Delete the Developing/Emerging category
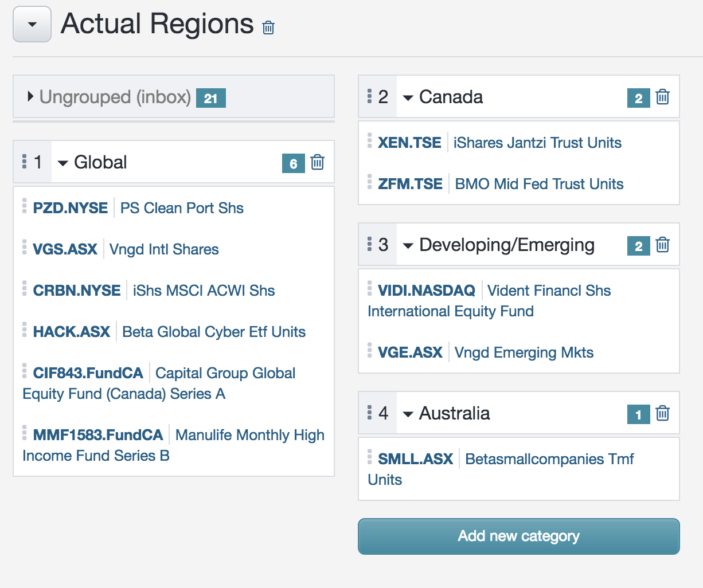703x588 pixels. pyautogui.click(x=662, y=245)
